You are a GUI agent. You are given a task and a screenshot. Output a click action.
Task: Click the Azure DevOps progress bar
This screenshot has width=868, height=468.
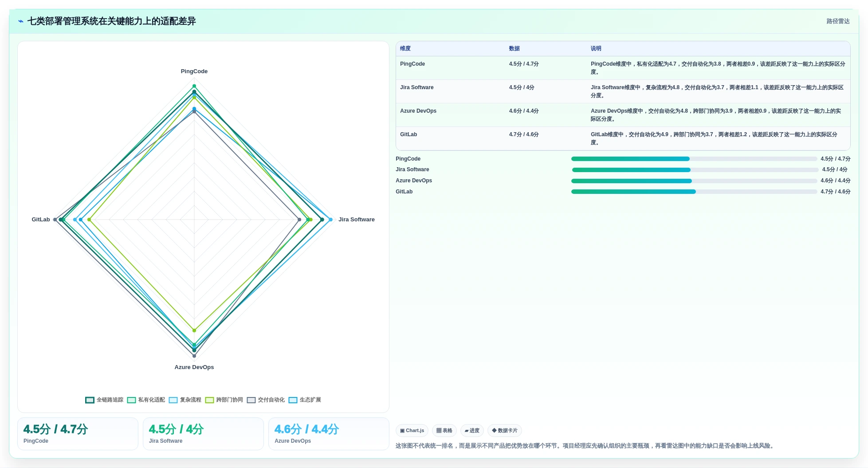[694, 181]
